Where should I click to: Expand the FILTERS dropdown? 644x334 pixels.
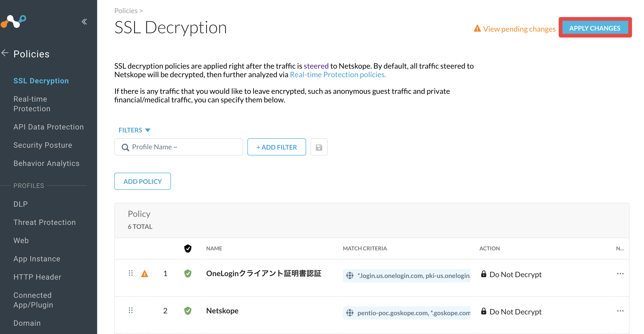pyautogui.click(x=134, y=130)
